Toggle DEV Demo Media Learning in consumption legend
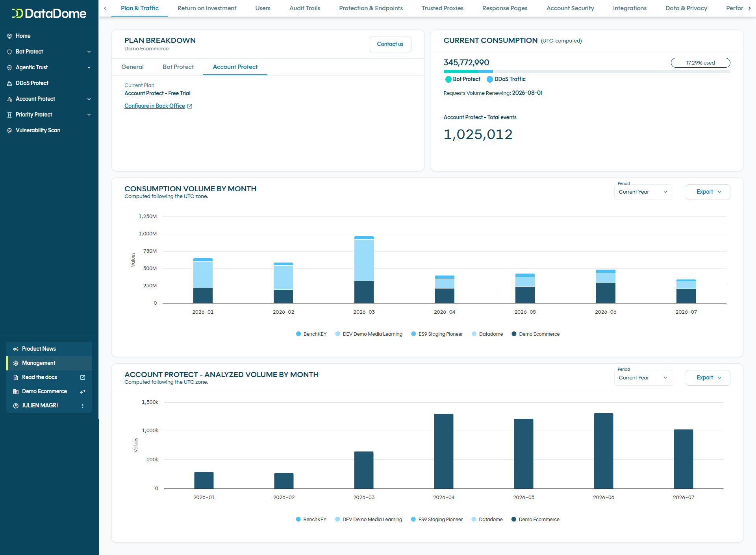The height and width of the screenshot is (555, 756). pyautogui.click(x=369, y=334)
